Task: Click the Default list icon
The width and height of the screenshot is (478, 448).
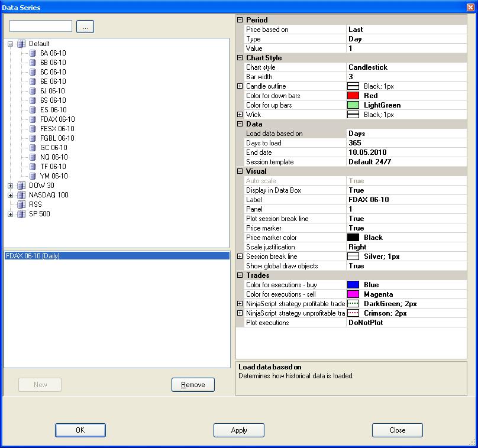Action: click(21, 44)
